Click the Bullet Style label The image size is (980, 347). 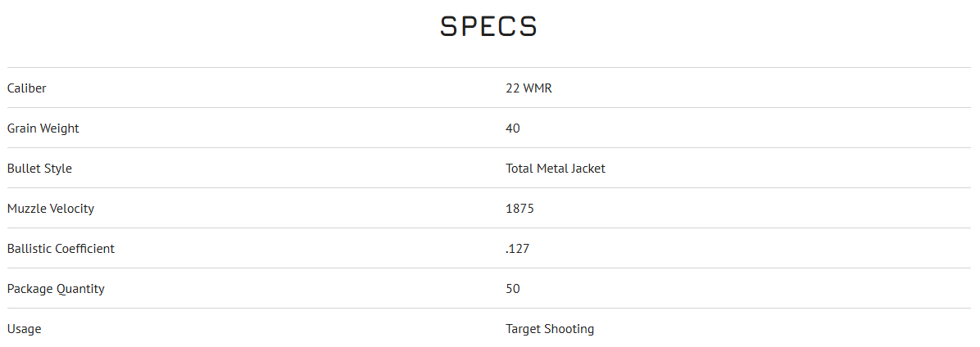point(39,169)
